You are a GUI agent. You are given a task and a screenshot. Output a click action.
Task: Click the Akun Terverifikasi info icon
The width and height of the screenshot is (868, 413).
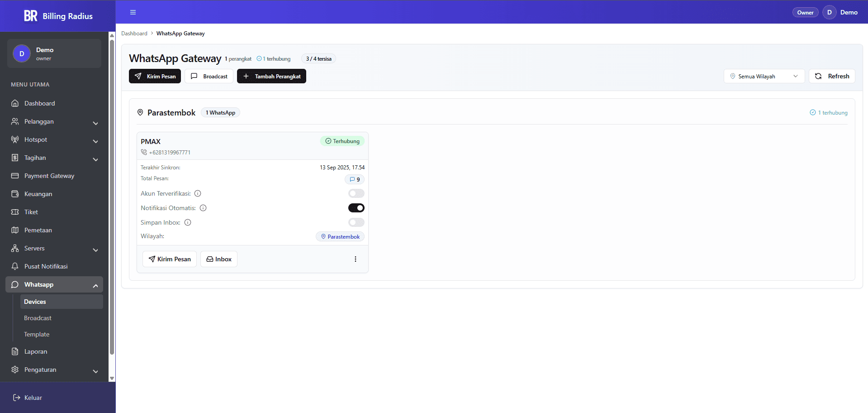pos(198,193)
